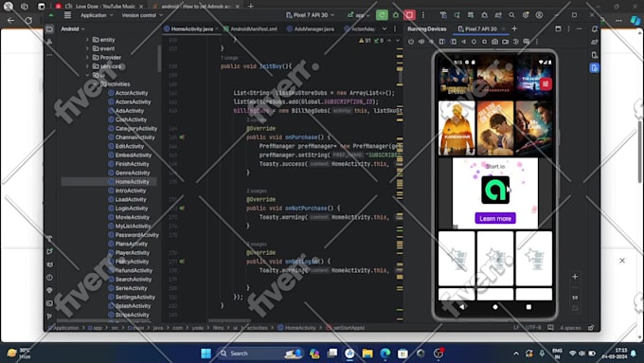Open the Application project dropdown

click(x=97, y=15)
